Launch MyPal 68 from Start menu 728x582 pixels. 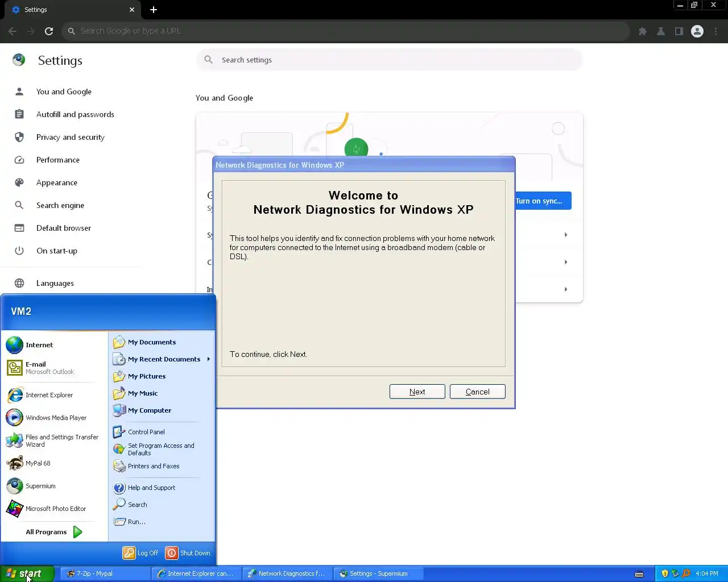pyautogui.click(x=55, y=463)
